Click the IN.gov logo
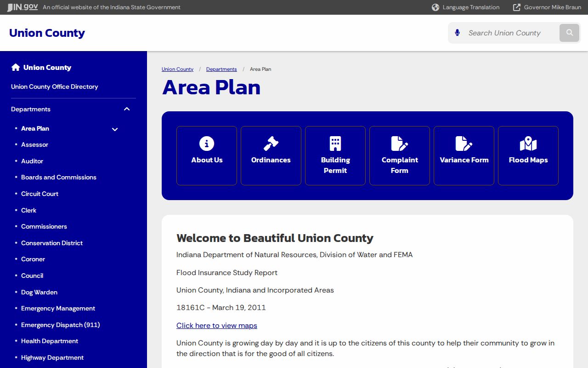The width and height of the screenshot is (588, 368). coord(23,7)
